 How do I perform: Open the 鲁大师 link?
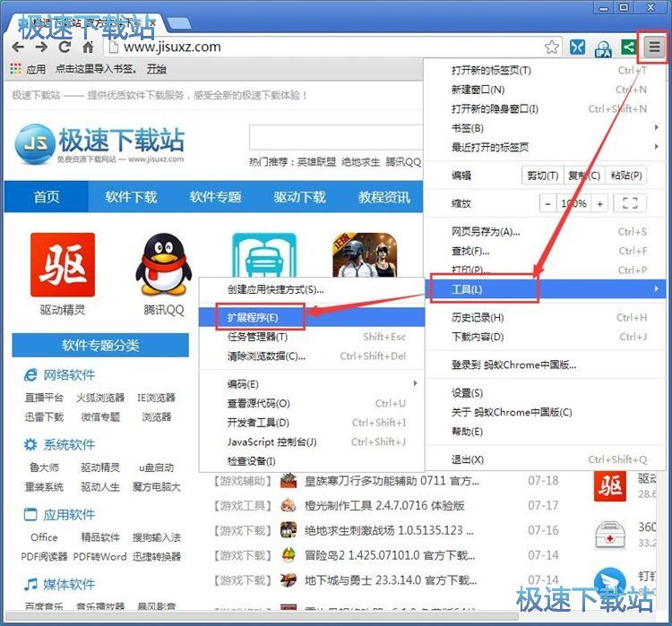pyautogui.click(x=44, y=467)
